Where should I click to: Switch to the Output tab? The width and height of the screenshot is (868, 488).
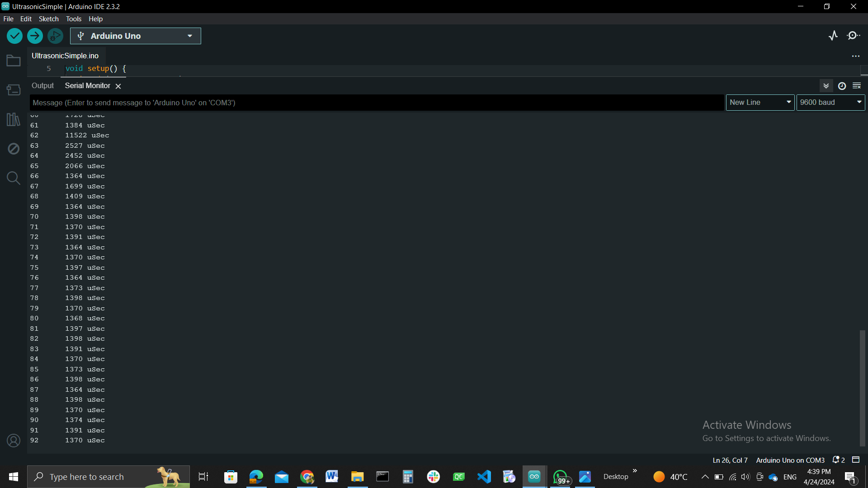tap(42, 86)
